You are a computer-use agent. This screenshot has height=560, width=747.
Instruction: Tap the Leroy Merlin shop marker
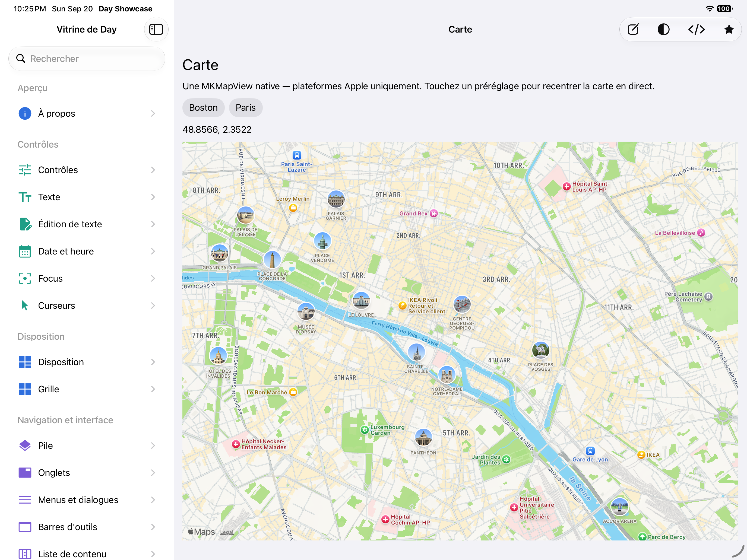(x=293, y=208)
